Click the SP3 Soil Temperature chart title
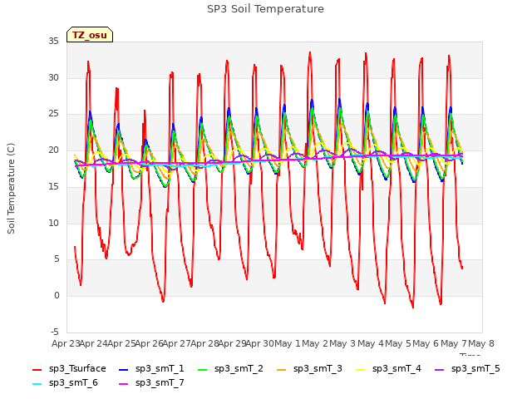 tap(266, 9)
